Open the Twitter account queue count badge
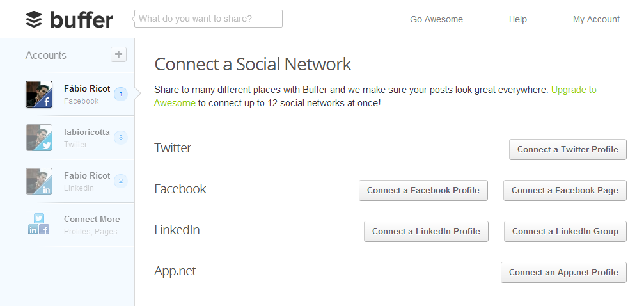Screen dimensions: 644x306 point(120,137)
